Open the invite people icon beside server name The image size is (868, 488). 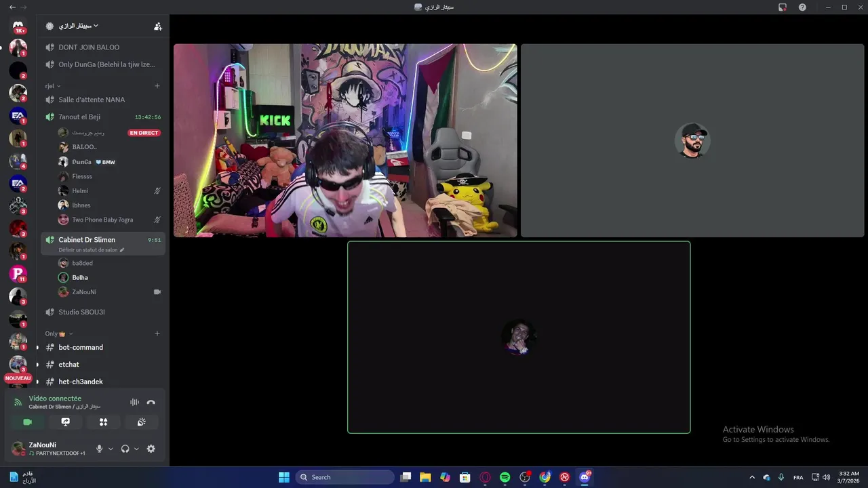point(158,26)
